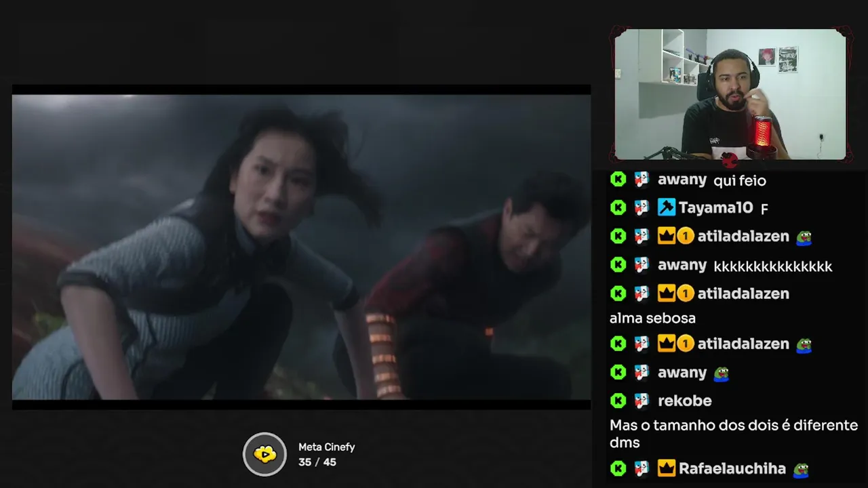Screen dimensions: 868x488
Task: Click Tayama10's blue moderator hammer badge
Action: click(666, 207)
